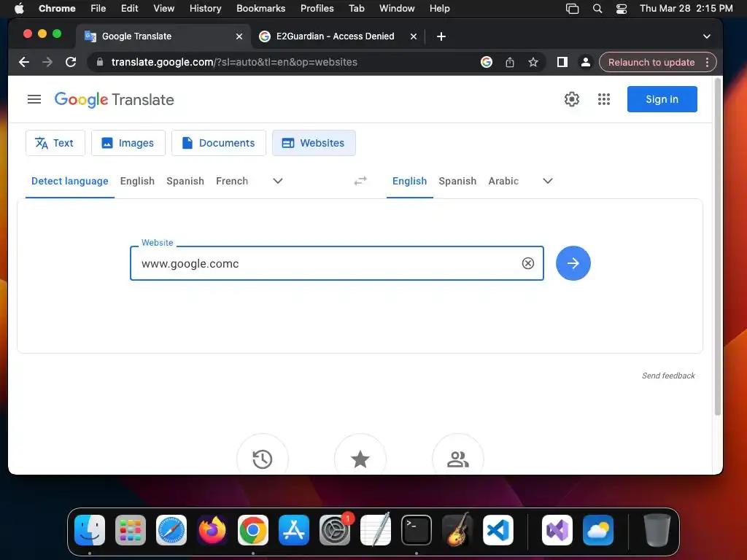Open macOS Control Center
Screen dimensions: 747x560
click(x=622, y=9)
